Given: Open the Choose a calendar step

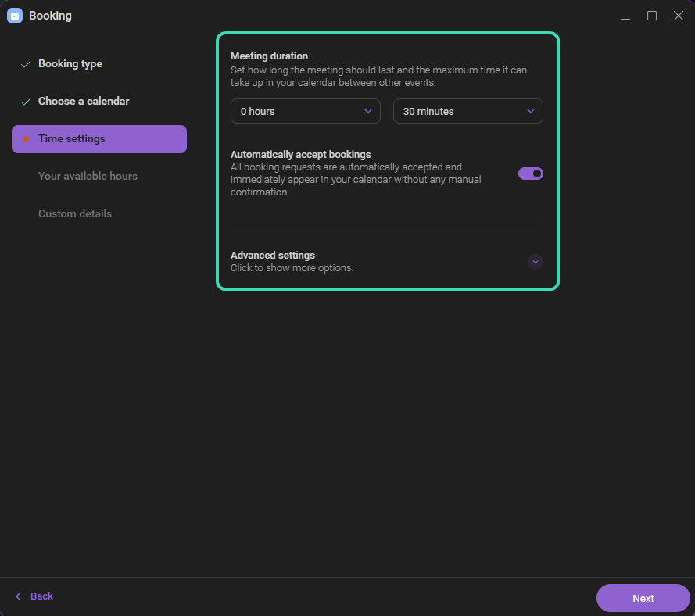Looking at the screenshot, I should 84,101.
